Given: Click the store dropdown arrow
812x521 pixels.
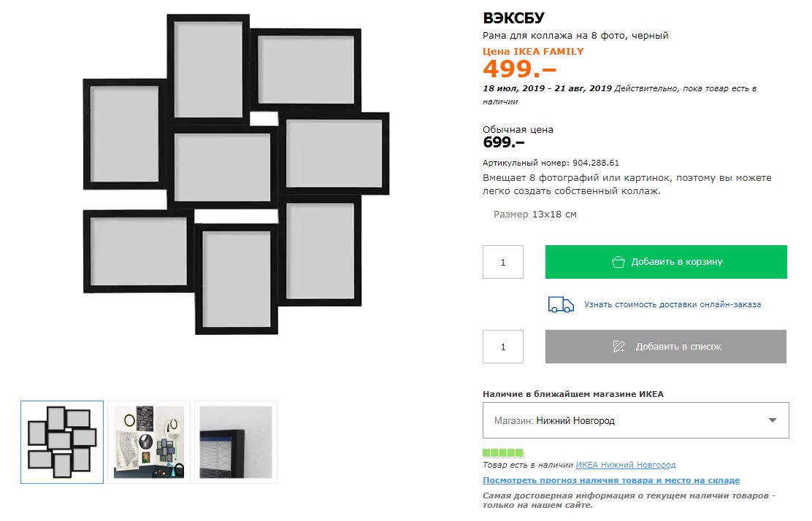Looking at the screenshot, I should point(773,420).
